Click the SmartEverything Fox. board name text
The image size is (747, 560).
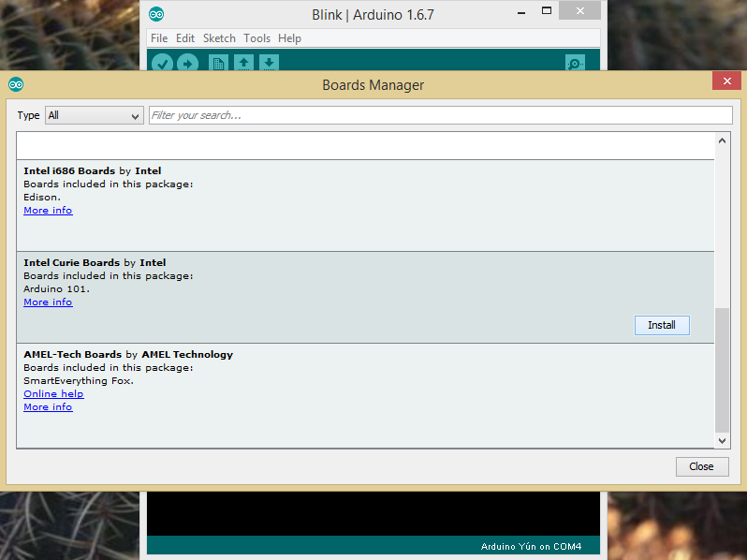click(79, 381)
